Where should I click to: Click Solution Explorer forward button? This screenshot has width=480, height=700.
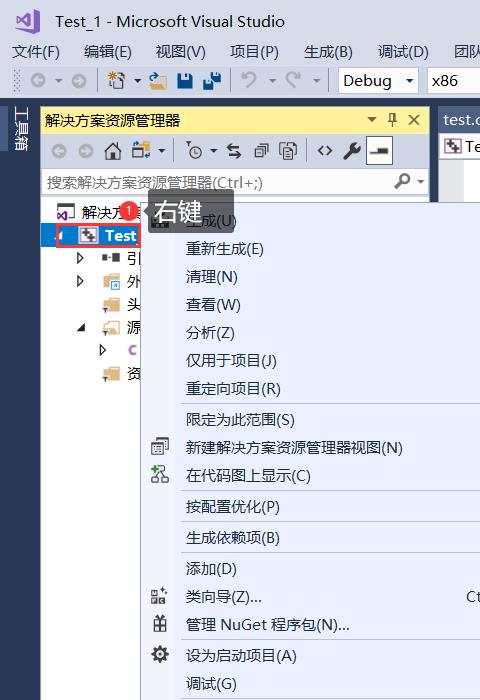coord(86,151)
